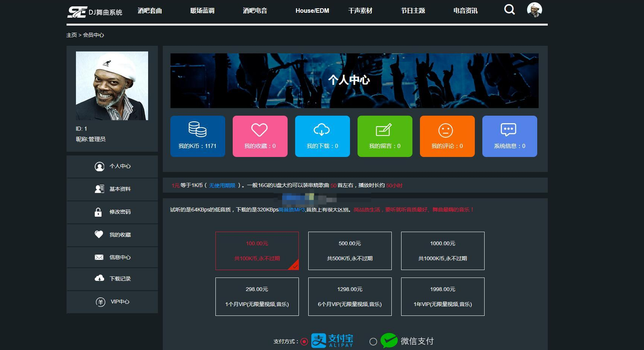Click the DJ舞曲系统 site logo
The width and height of the screenshot is (644, 350).
tap(95, 12)
